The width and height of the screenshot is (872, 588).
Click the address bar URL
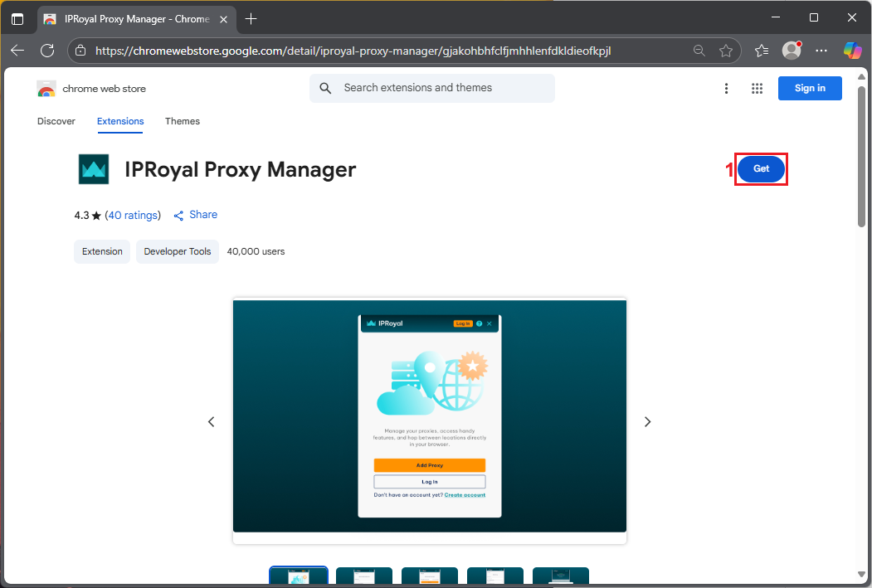353,51
